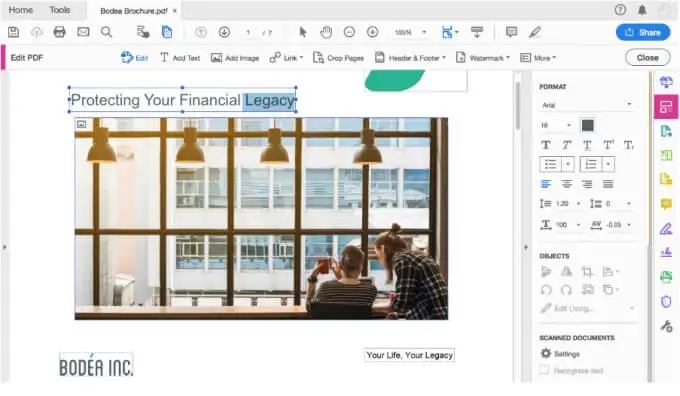The width and height of the screenshot is (680, 396).
Task: Center align text
Action: (567, 184)
